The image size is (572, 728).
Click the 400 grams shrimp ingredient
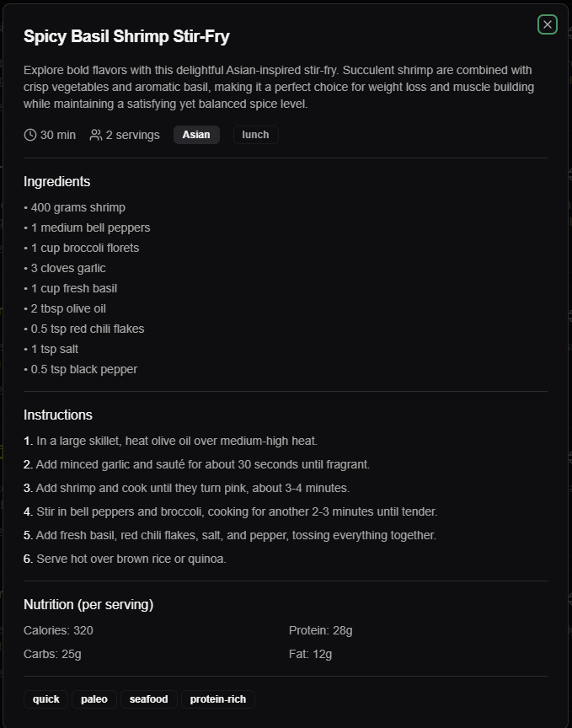coord(75,207)
